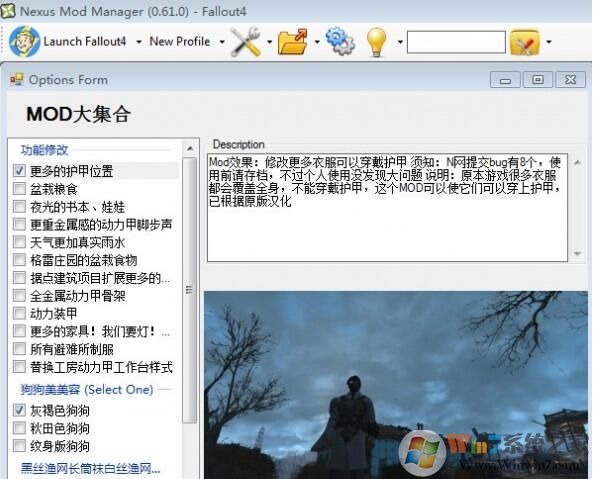Enable 全金属动力甲骨架 checkbox
596x479 pixels.
coord(19,296)
